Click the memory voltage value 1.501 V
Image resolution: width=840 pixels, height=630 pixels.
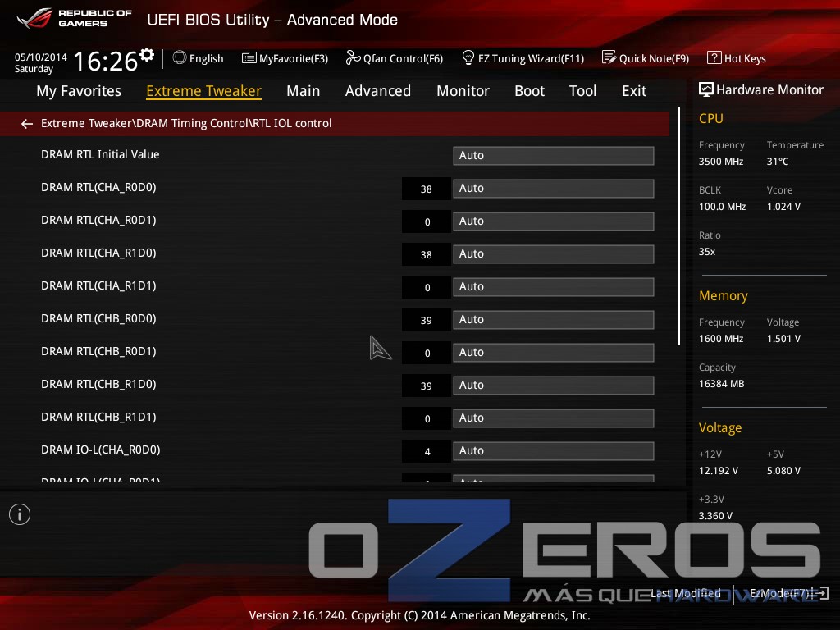pyautogui.click(x=783, y=339)
